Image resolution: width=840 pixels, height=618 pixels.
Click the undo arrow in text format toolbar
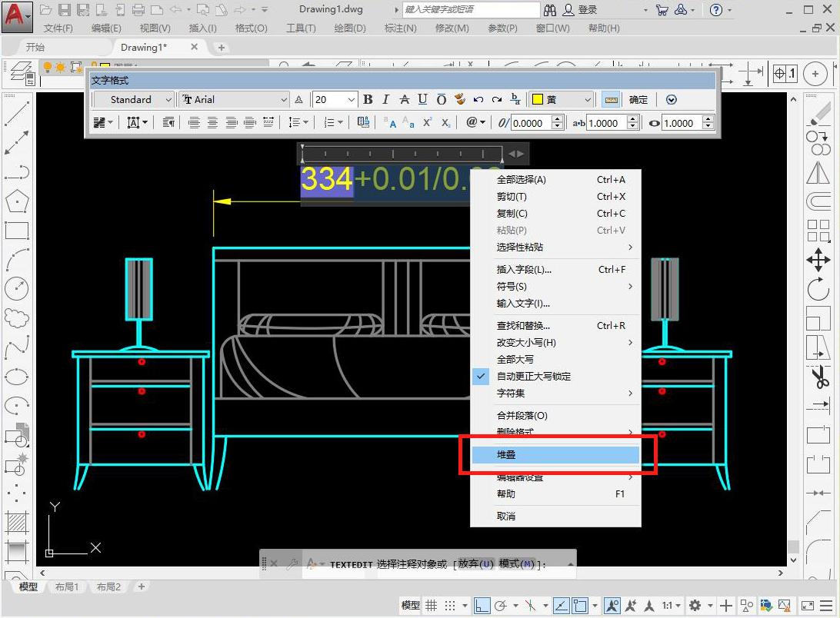tap(478, 99)
